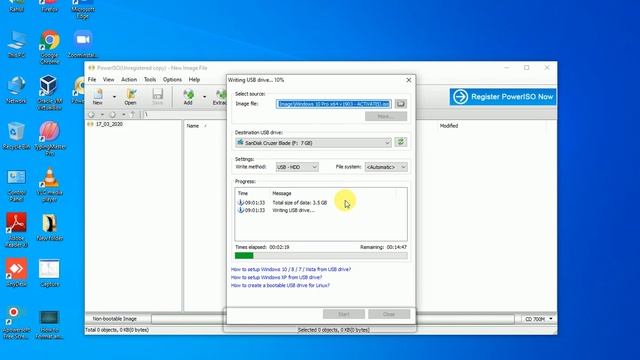Click the Name column header
Screen dimensions: 640x360
click(193, 126)
